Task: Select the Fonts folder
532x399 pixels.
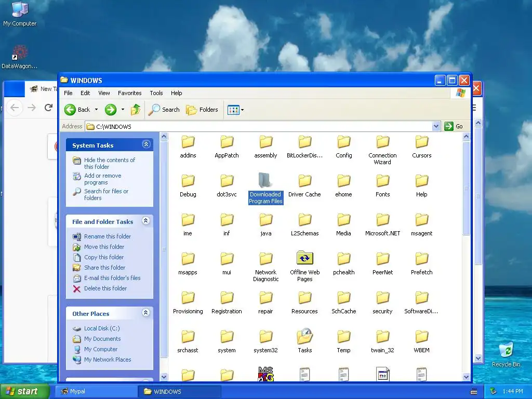Action: [x=383, y=185]
